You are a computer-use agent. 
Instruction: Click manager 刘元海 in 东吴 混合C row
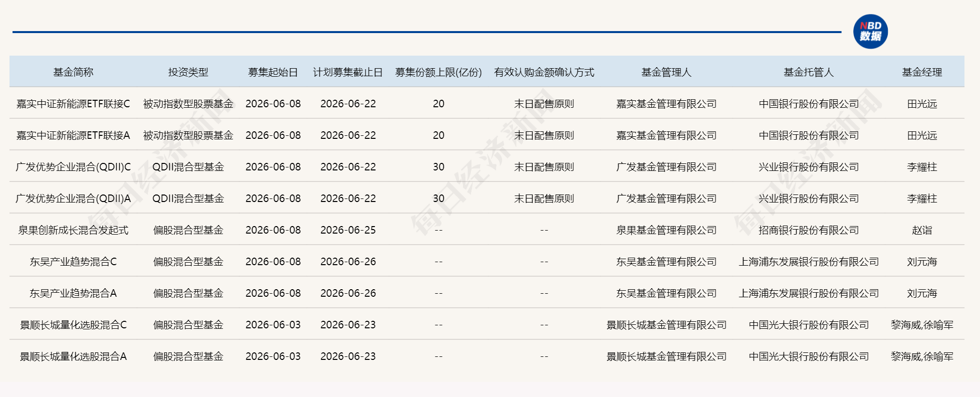(x=922, y=262)
